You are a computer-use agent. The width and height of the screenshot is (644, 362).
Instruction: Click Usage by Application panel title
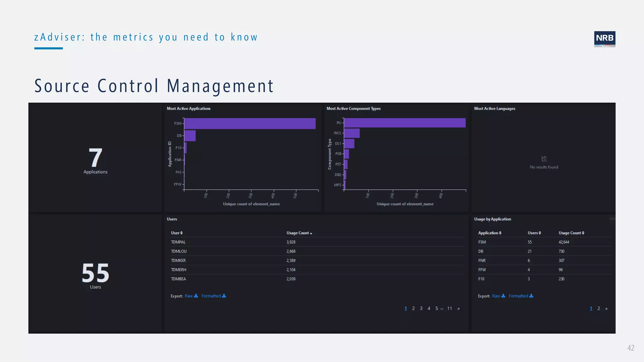pos(492,219)
